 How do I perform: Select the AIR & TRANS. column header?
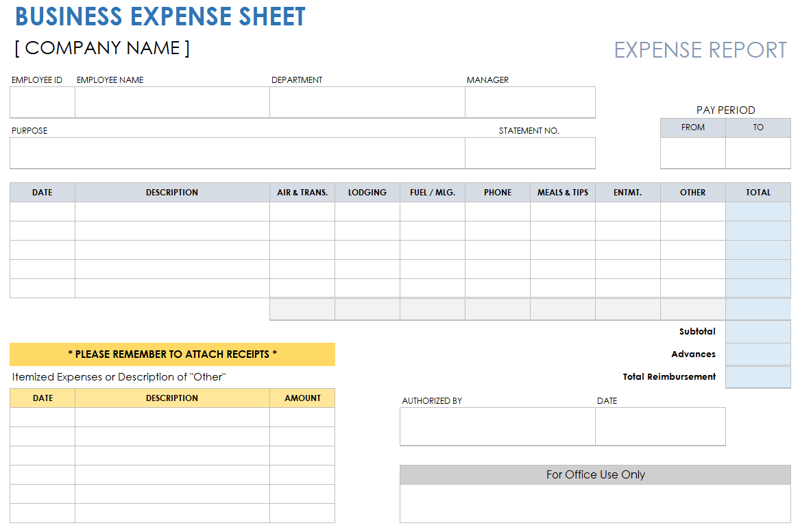[302, 193]
